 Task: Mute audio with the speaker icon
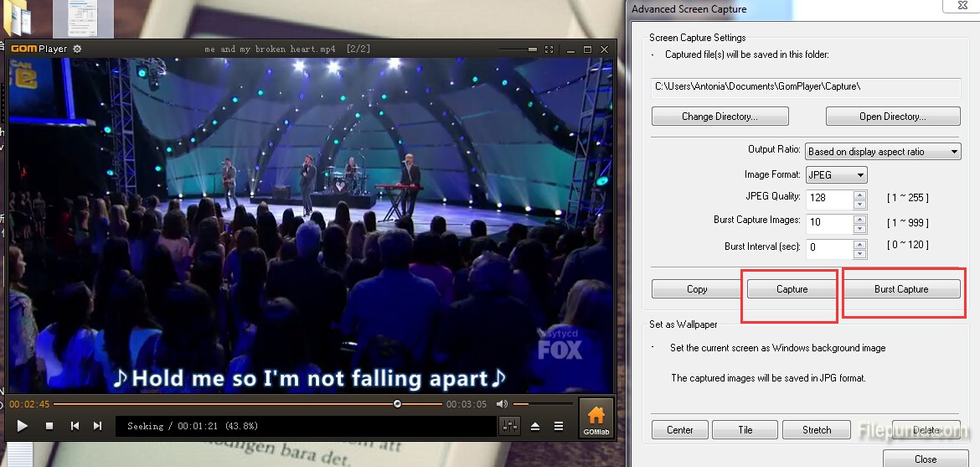(x=502, y=404)
